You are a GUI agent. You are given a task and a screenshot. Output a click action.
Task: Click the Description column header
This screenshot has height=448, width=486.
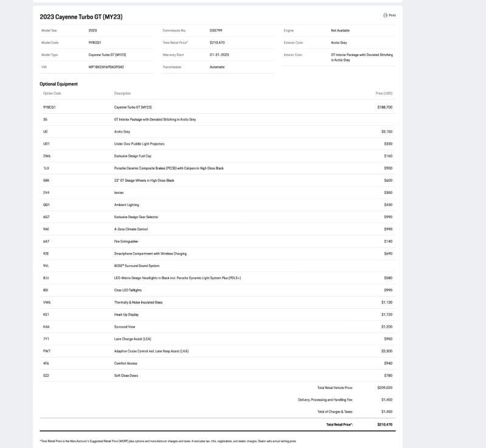[x=122, y=94]
